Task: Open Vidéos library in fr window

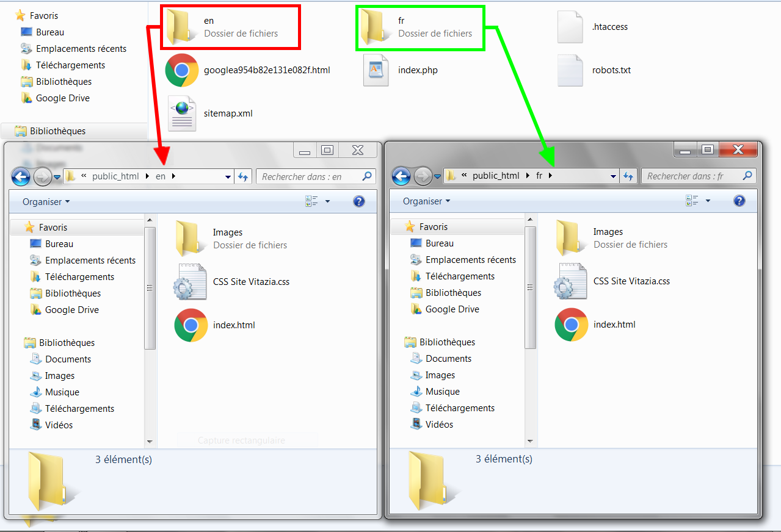Action: [432, 425]
